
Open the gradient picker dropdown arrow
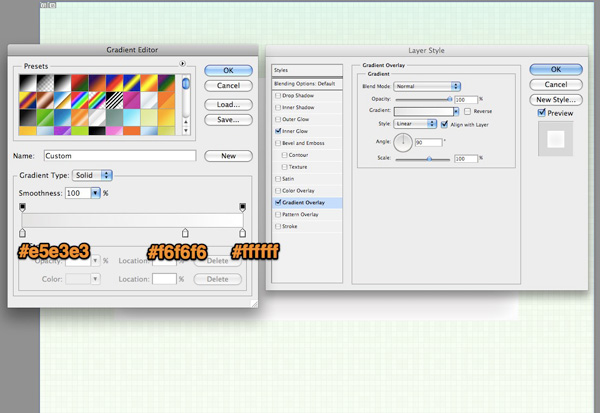456,111
